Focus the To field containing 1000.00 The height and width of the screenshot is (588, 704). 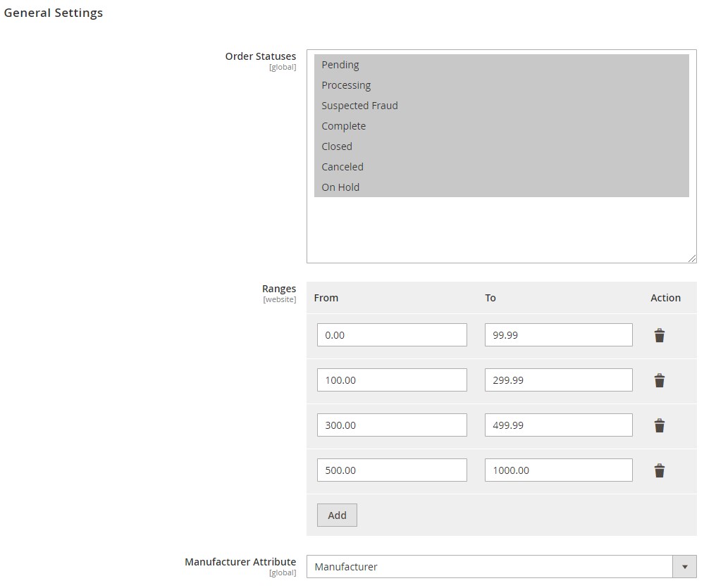558,470
